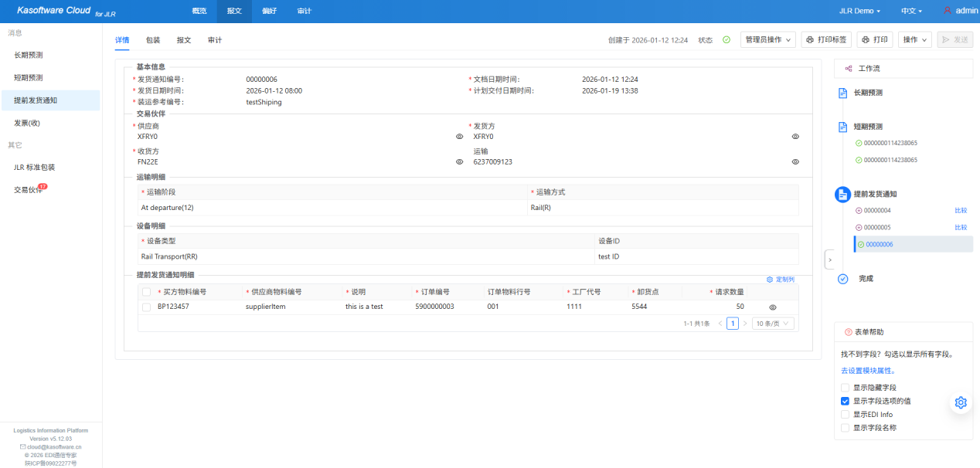Open the 偏好 top menu

click(269, 11)
